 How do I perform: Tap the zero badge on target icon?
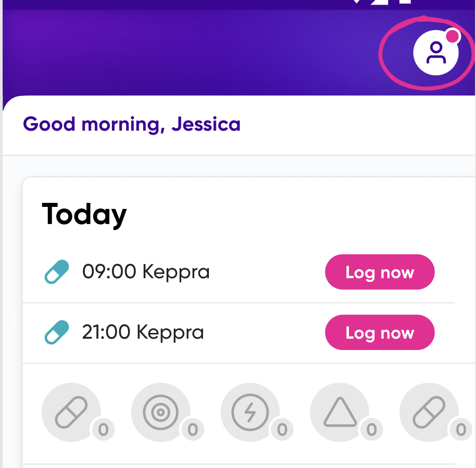193,429
